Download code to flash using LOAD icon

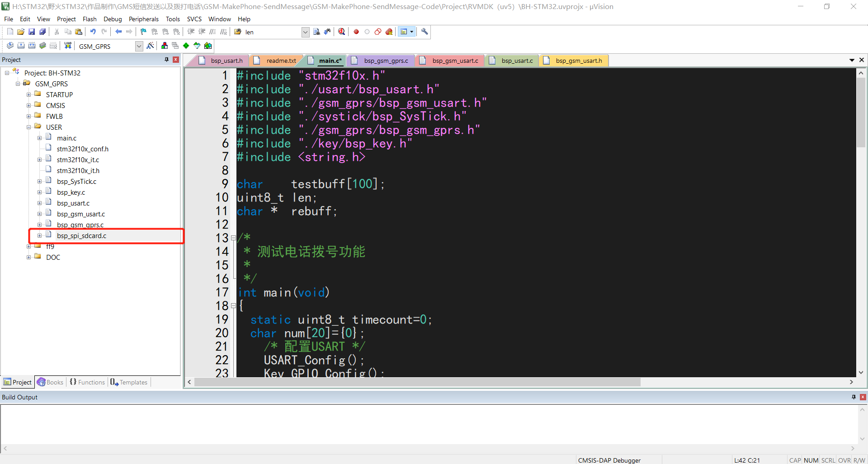(68, 46)
